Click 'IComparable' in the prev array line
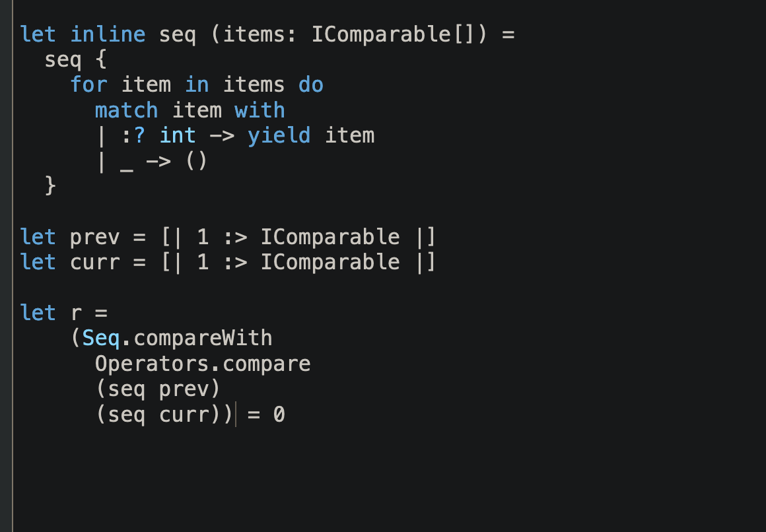Image resolution: width=766 pixels, height=532 pixels. [330, 237]
